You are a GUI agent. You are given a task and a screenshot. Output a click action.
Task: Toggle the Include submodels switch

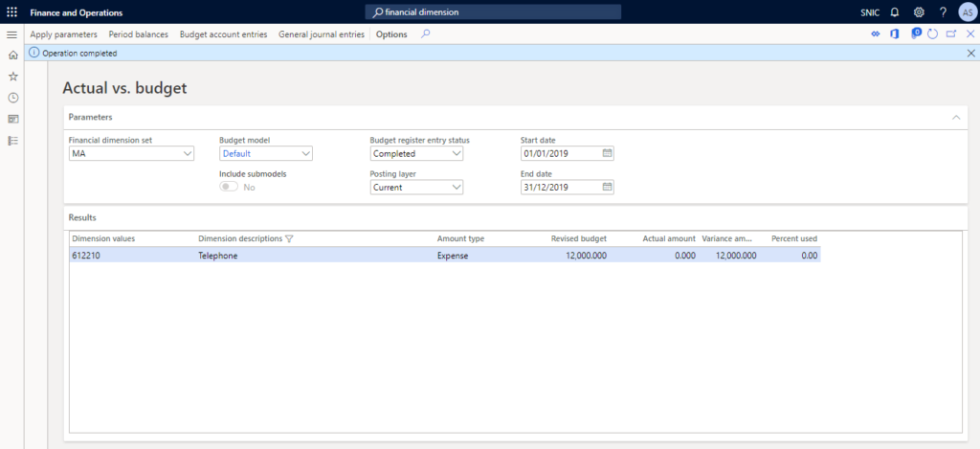pos(229,187)
